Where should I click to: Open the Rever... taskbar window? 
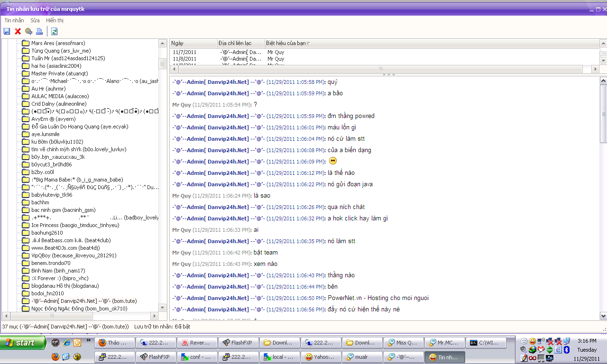197,343
